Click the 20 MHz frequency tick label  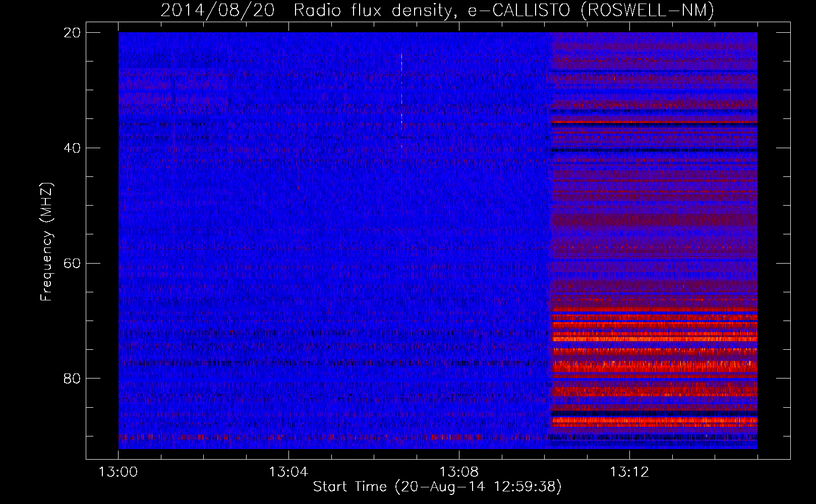tap(72, 32)
